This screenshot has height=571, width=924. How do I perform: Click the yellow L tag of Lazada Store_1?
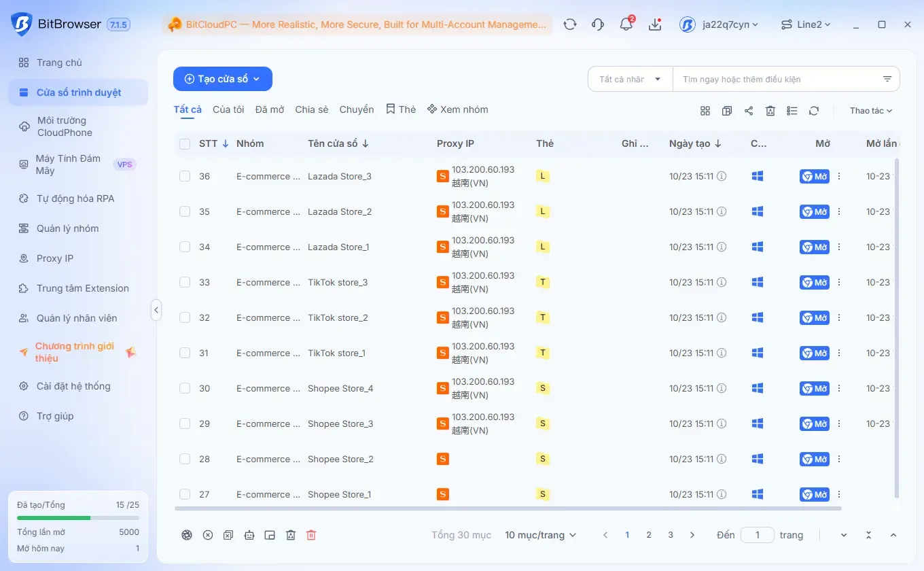coord(542,247)
